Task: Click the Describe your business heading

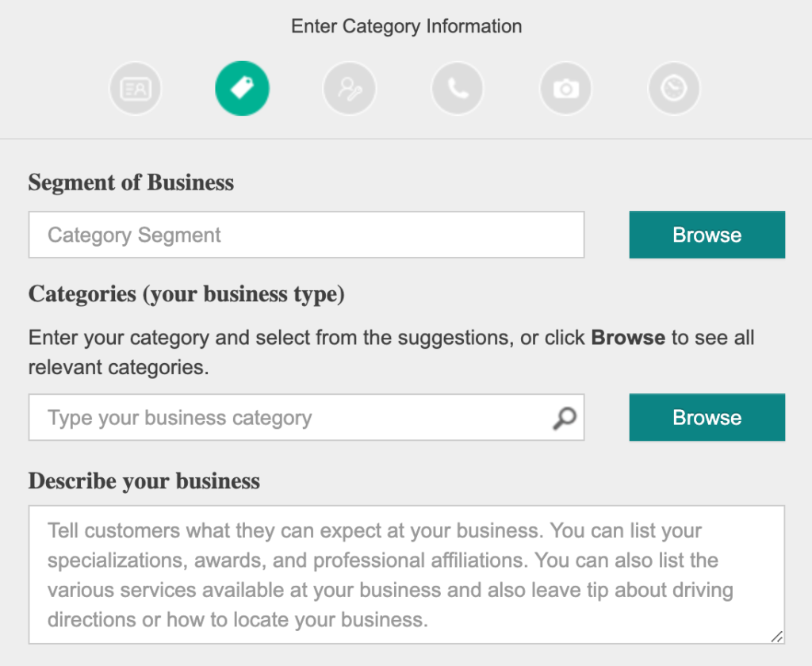Action: point(144,480)
